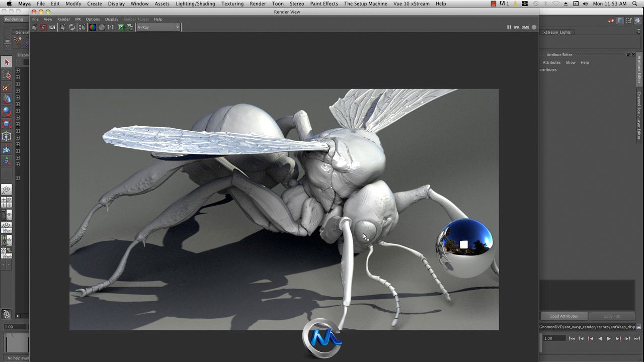644x362 pixels.
Task: Open the Options menu in Render View
Action: click(93, 19)
